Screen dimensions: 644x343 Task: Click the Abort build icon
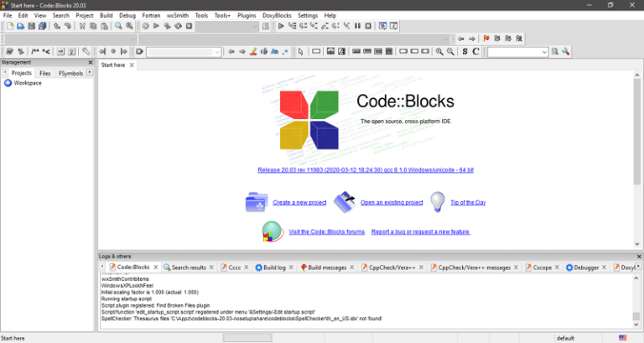tap(189, 26)
